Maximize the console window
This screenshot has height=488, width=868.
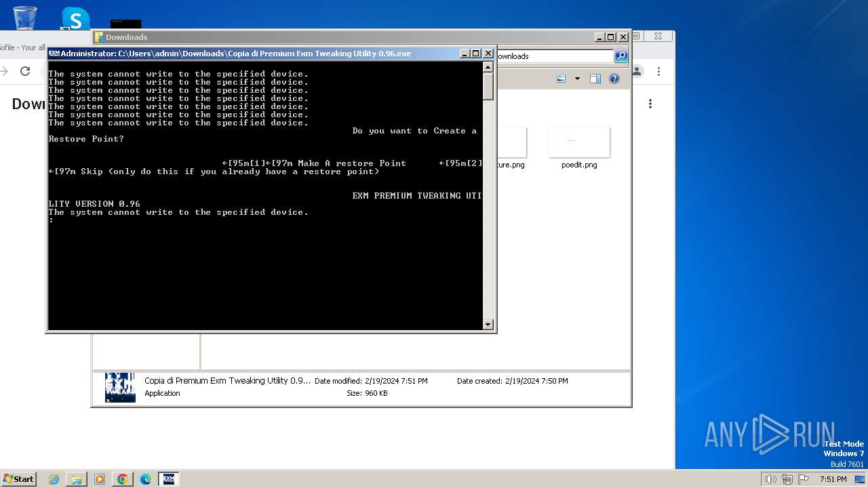(x=475, y=54)
